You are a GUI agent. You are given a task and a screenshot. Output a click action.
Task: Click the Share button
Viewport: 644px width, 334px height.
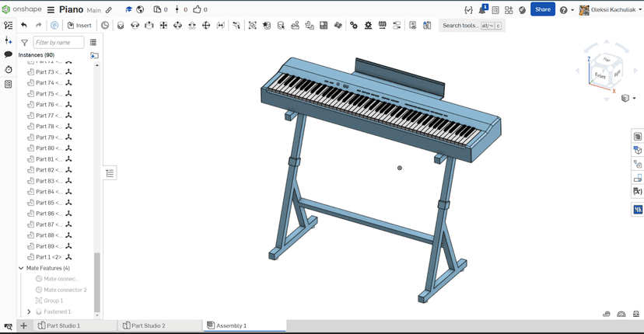pos(542,10)
